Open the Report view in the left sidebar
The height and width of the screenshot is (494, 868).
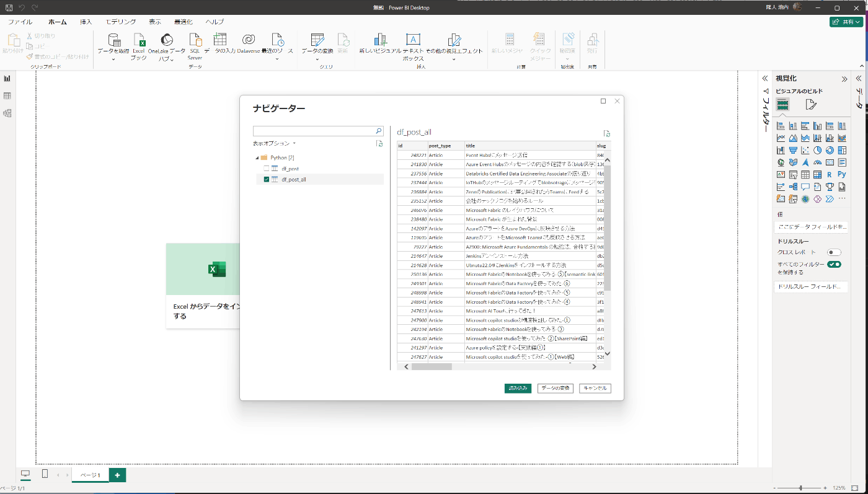click(x=7, y=79)
